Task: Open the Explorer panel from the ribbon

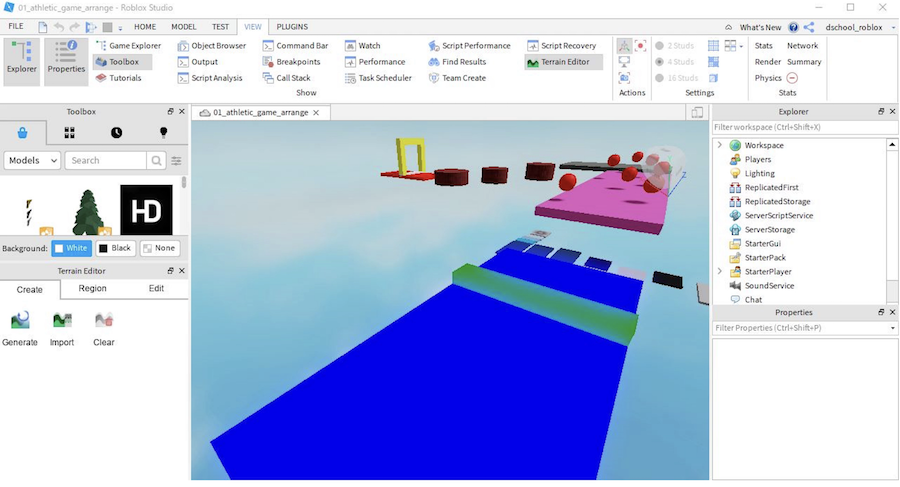Action: (x=22, y=61)
